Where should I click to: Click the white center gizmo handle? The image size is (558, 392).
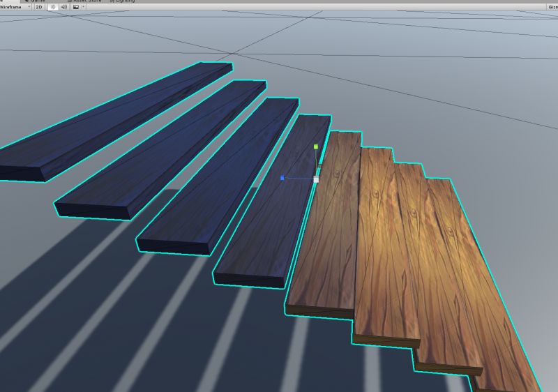pyautogui.click(x=316, y=179)
